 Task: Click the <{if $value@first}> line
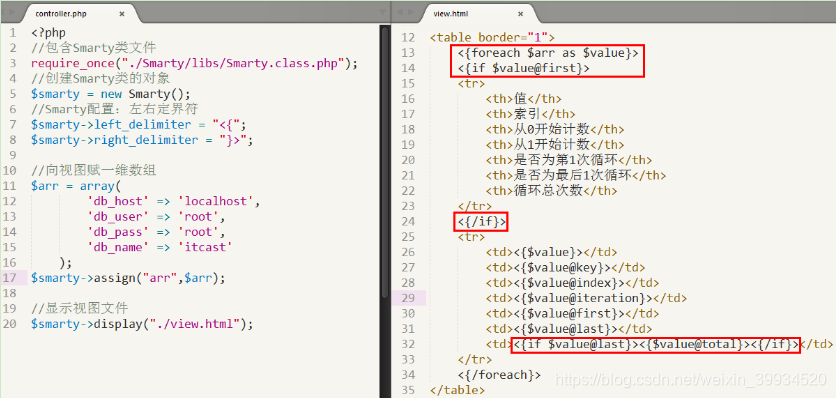pyautogui.click(x=524, y=68)
